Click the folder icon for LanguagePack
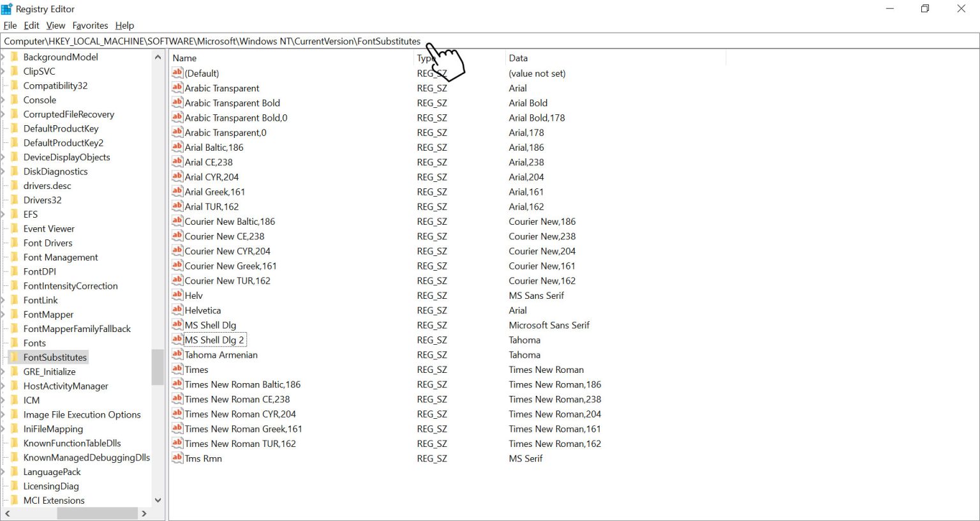Viewport: 980px width, 521px height. coord(15,472)
